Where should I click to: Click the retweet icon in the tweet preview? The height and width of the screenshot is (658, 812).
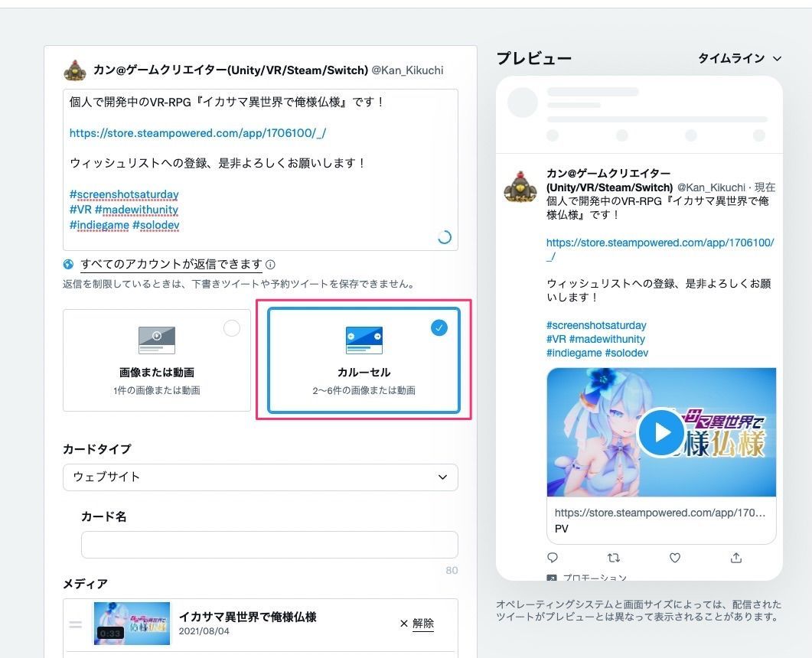[x=614, y=558]
